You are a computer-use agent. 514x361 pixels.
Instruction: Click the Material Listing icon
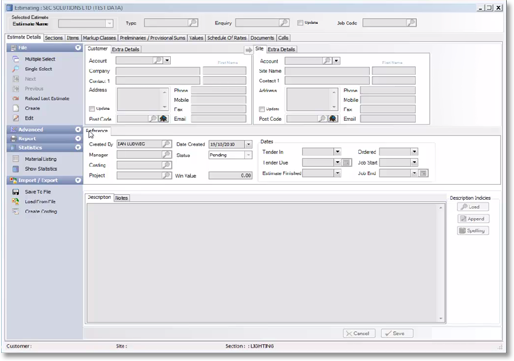(16, 159)
